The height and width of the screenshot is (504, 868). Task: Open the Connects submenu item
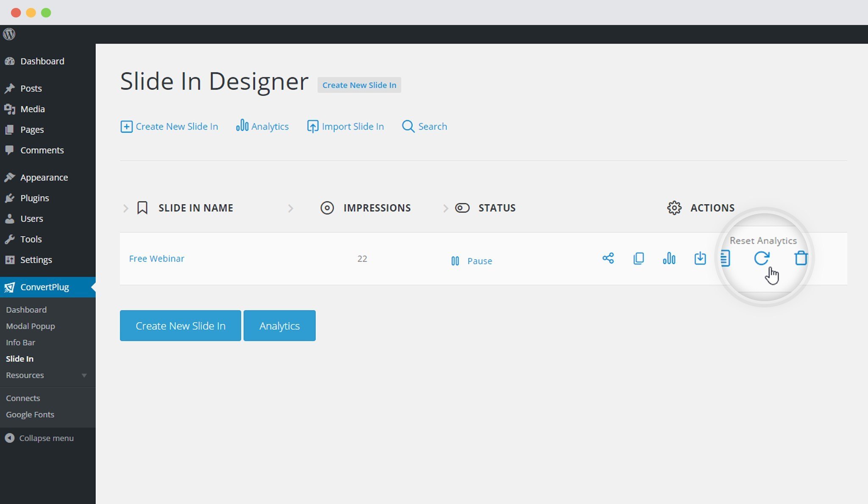pyautogui.click(x=23, y=398)
